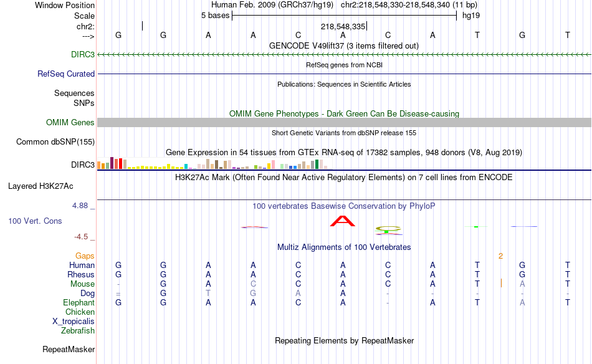The image size is (592, 364).
Task: Click the black DIRC3 GTEx row label
Action: (83, 165)
